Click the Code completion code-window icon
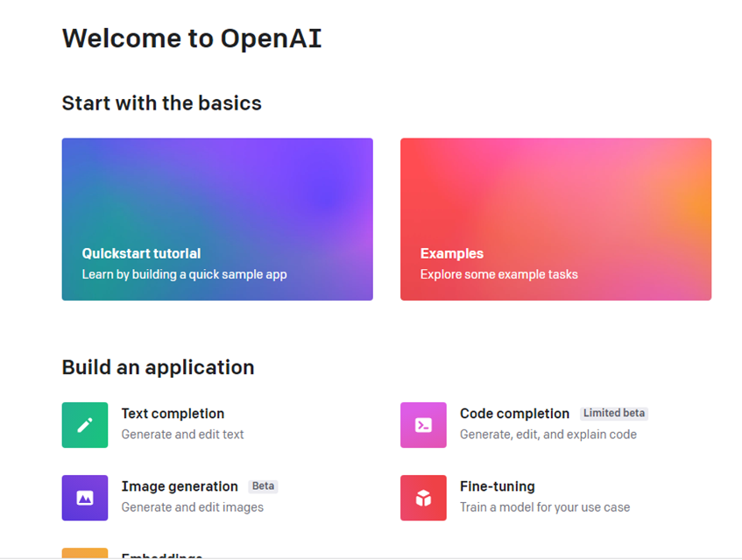Screen dimensions: 742x560 coord(423,424)
